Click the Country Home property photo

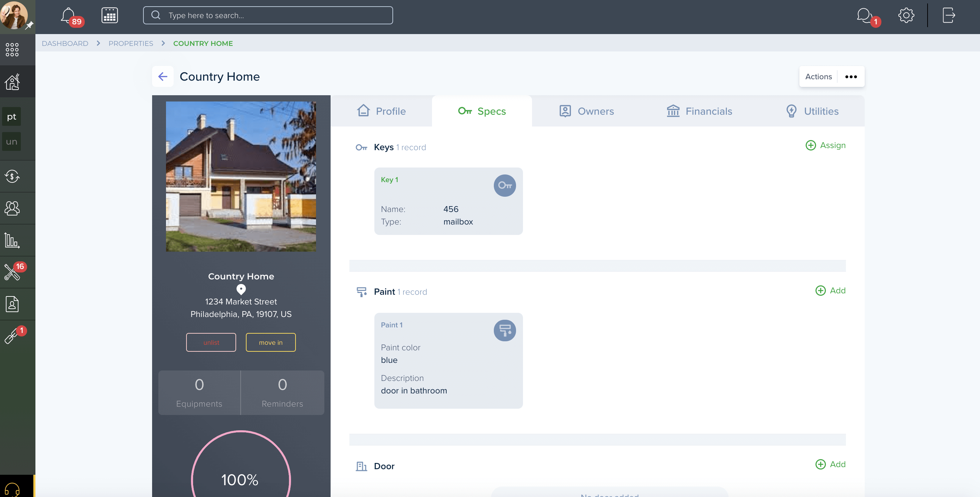point(241,176)
